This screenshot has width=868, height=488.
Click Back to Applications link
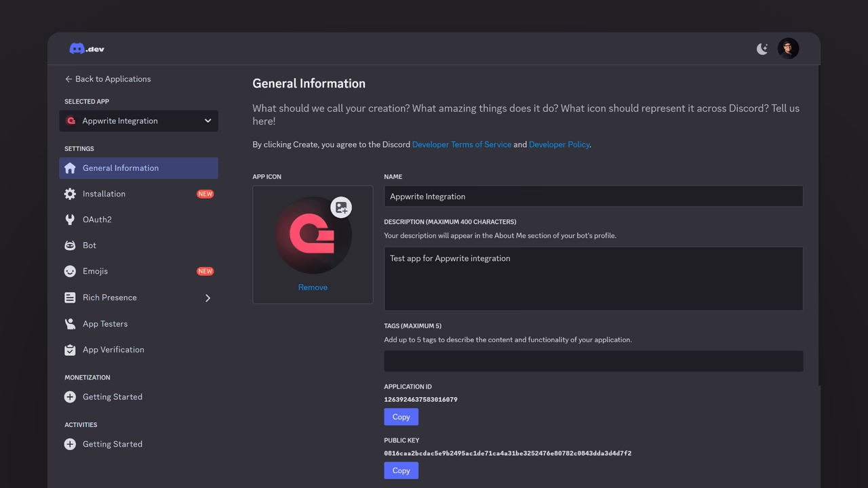[108, 79]
